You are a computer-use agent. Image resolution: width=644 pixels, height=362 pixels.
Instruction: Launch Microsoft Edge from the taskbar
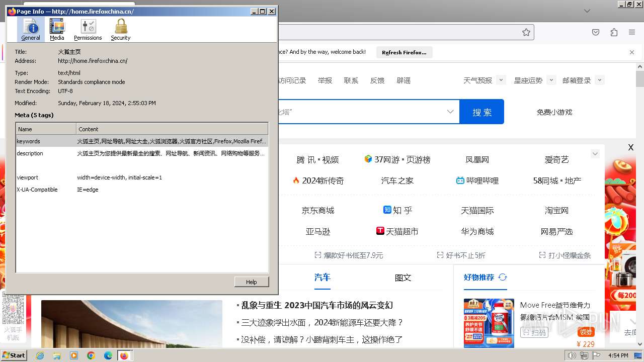[108, 355]
